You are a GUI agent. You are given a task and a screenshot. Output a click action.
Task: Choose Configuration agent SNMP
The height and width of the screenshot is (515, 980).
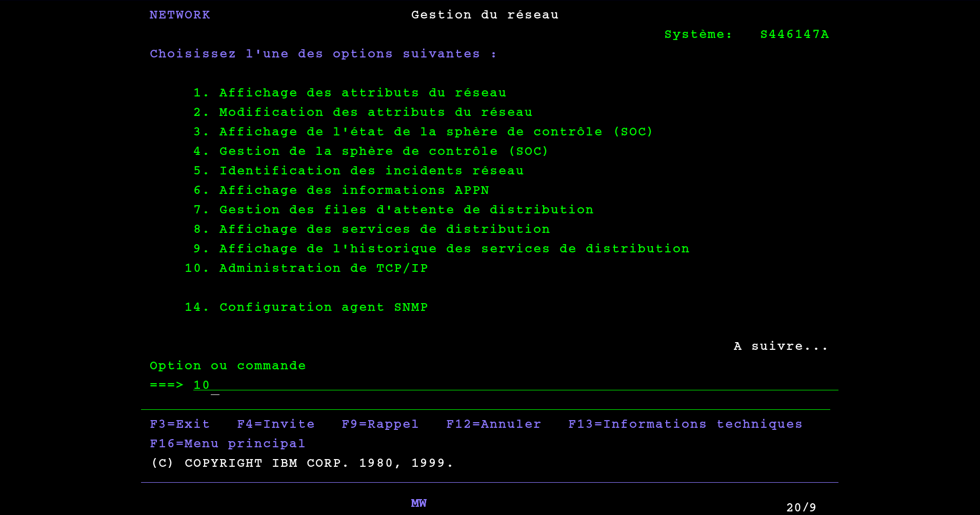point(323,307)
